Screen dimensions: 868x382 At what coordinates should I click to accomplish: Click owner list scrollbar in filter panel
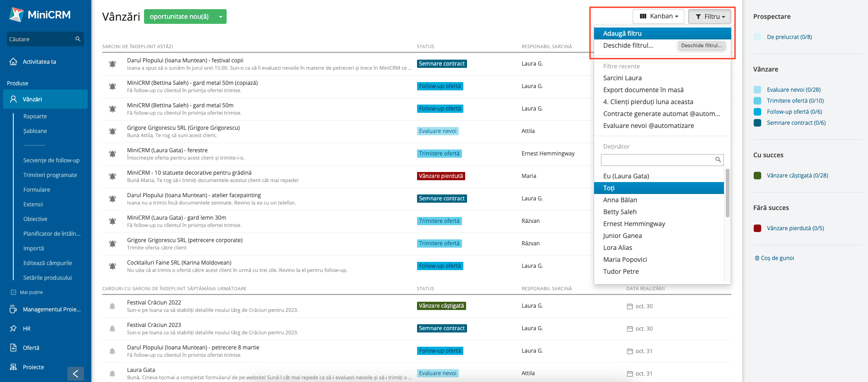click(727, 193)
